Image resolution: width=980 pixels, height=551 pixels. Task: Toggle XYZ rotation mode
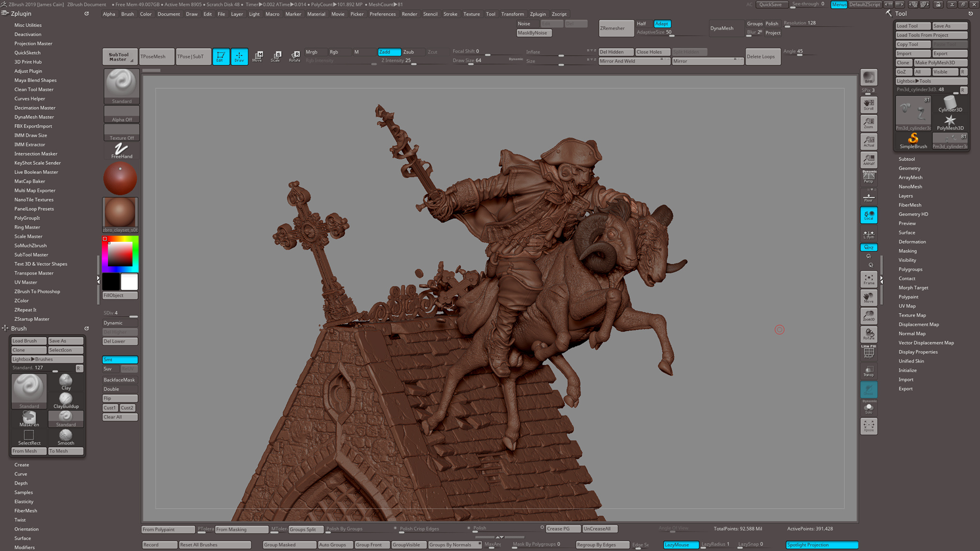point(869,247)
